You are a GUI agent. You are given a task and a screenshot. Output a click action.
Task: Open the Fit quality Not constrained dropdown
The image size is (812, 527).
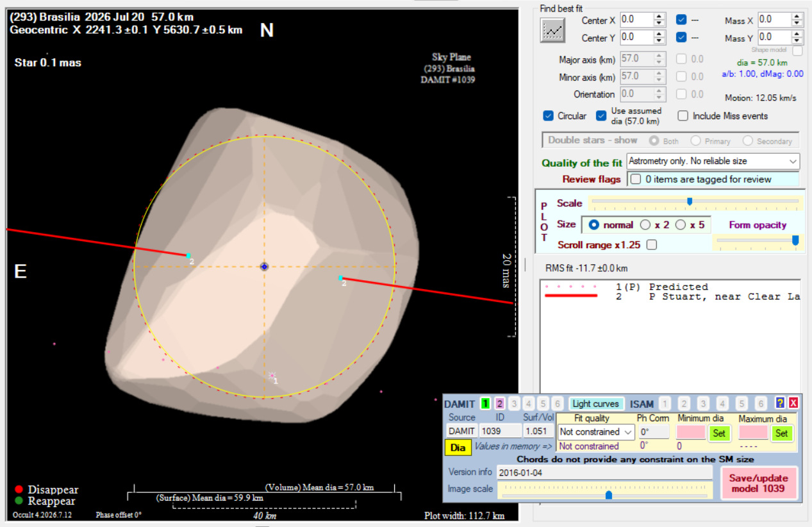tap(627, 432)
